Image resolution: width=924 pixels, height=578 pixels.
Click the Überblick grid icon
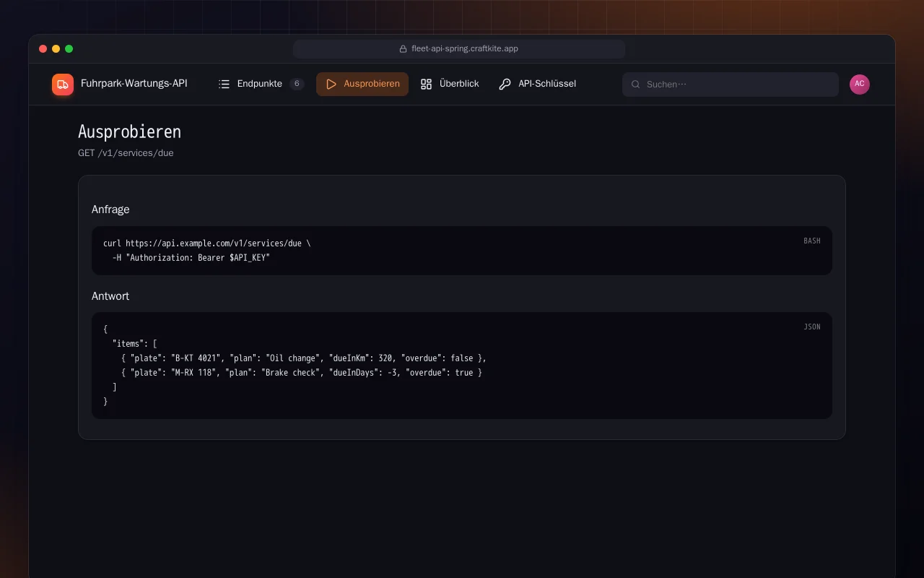427,84
